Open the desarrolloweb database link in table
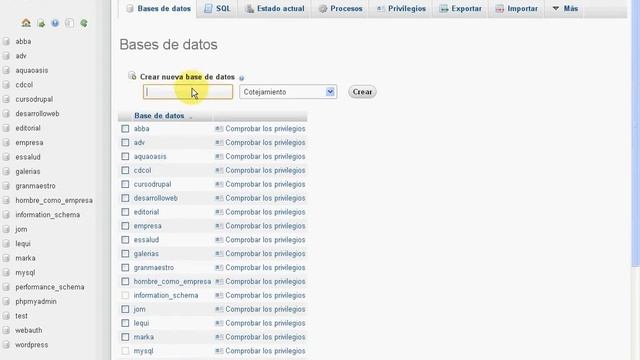 click(x=156, y=198)
